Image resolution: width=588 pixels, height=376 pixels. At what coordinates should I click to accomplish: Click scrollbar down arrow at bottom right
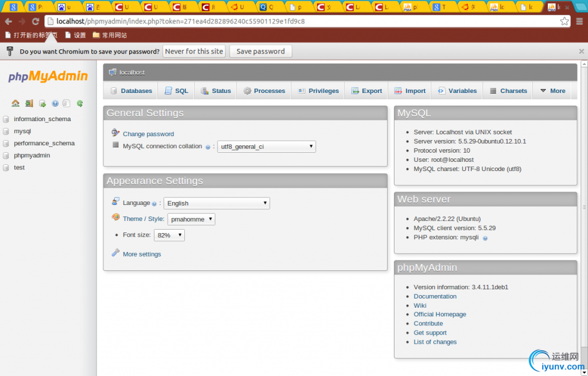[x=584, y=372]
